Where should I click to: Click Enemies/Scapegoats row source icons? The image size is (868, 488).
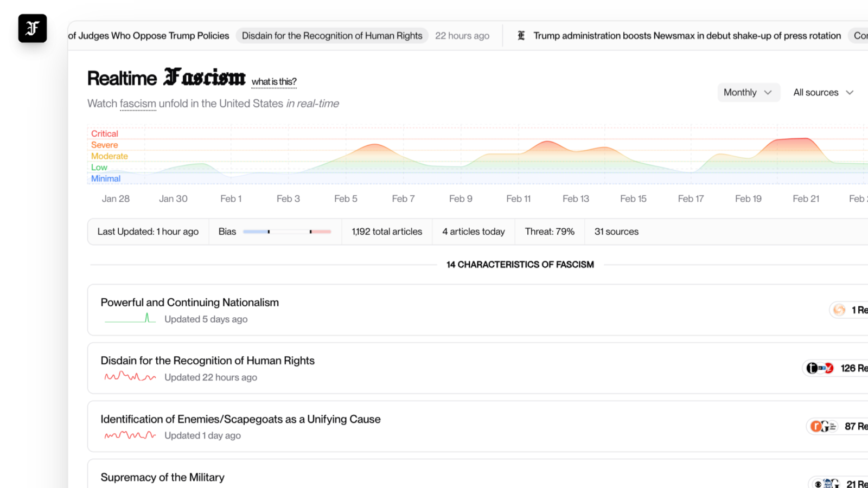click(x=824, y=426)
